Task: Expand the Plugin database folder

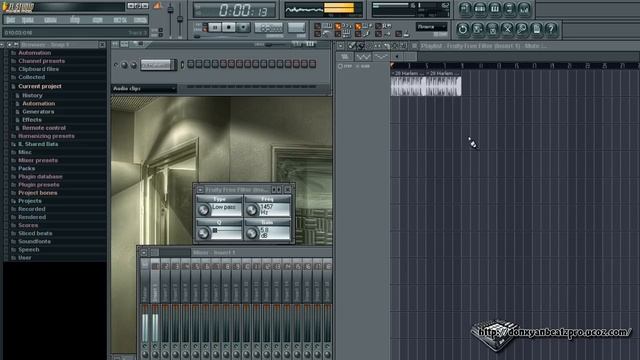Action: [40, 176]
